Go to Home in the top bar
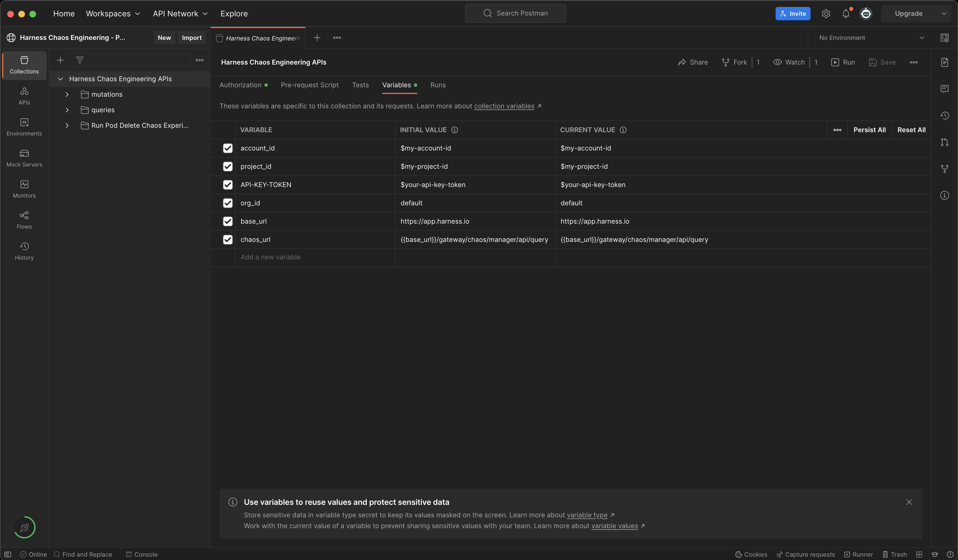The width and height of the screenshot is (958, 560). pos(64,14)
